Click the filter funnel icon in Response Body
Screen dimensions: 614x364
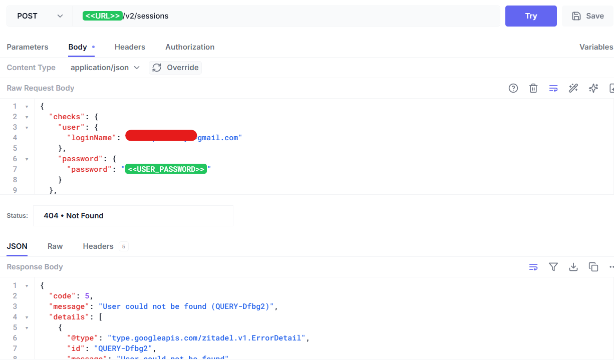pos(553,267)
